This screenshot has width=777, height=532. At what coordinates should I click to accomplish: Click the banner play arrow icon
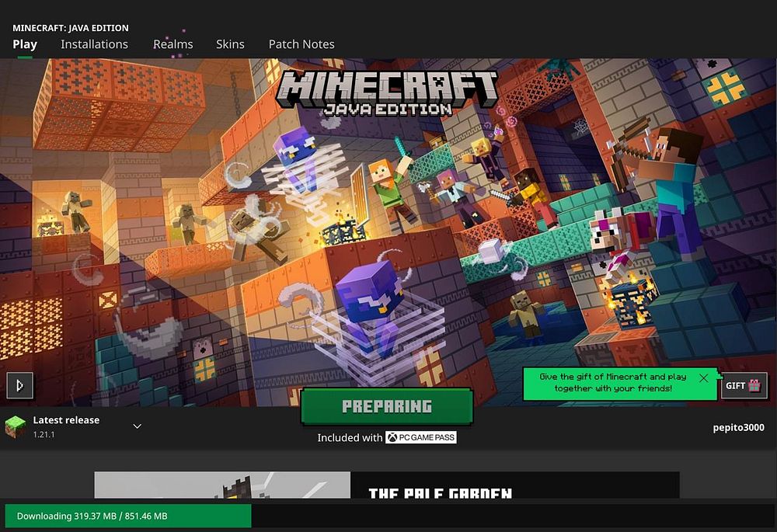tap(20, 385)
